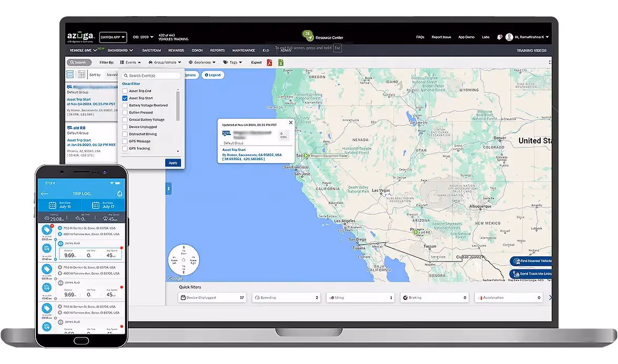Click the Clear Filter link
618x364 pixels.
(131, 84)
